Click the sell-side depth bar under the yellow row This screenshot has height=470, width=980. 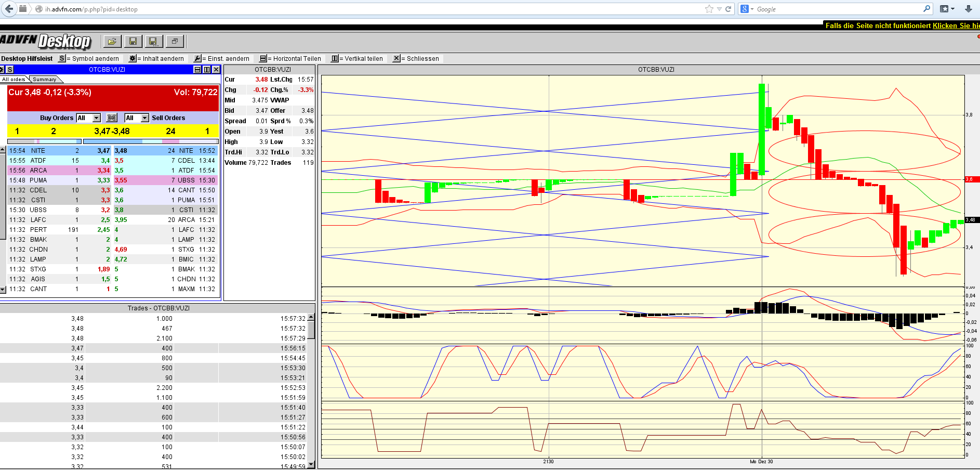(x=151, y=141)
